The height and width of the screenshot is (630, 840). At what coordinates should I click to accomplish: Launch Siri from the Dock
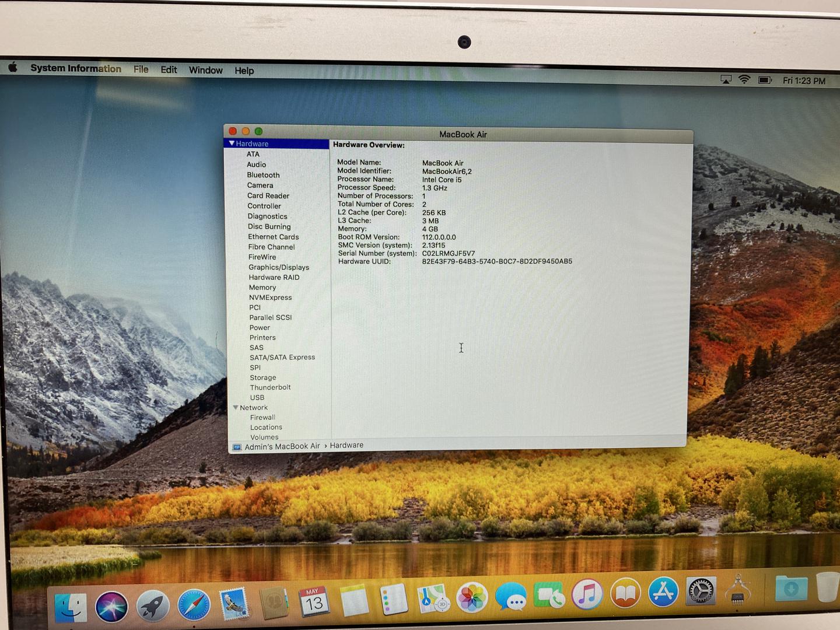click(x=111, y=607)
